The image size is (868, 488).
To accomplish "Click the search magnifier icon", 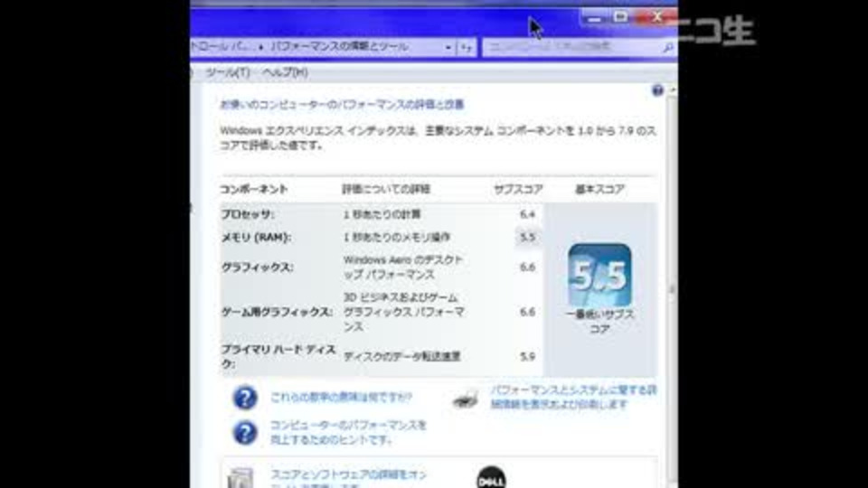I will coord(667,48).
